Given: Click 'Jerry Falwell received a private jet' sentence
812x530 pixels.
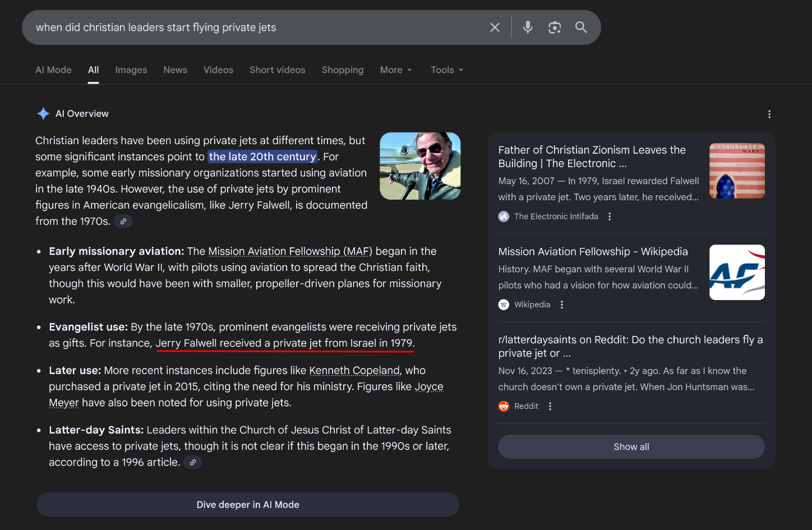Looking at the screenshot, I should pyautogui.click(x=285, y=343).
